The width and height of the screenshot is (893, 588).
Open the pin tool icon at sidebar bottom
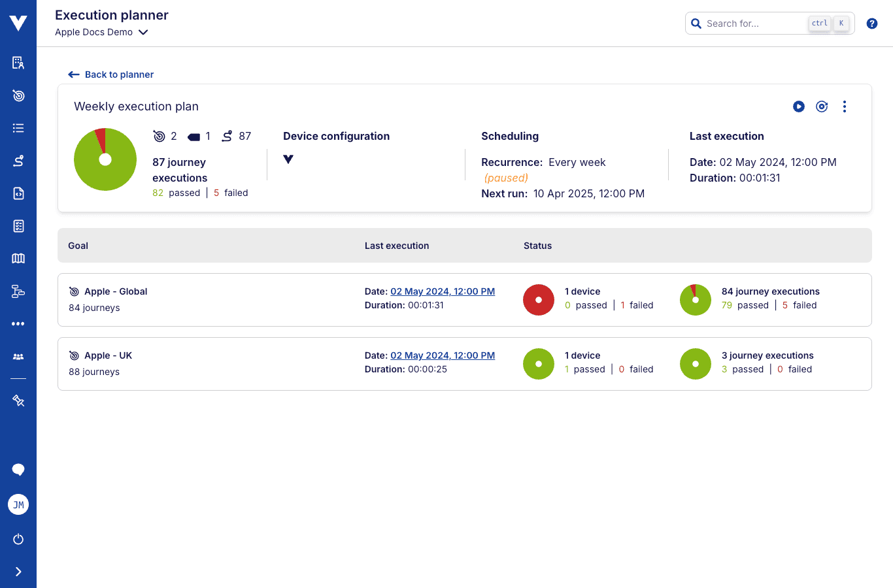point(18,400)
